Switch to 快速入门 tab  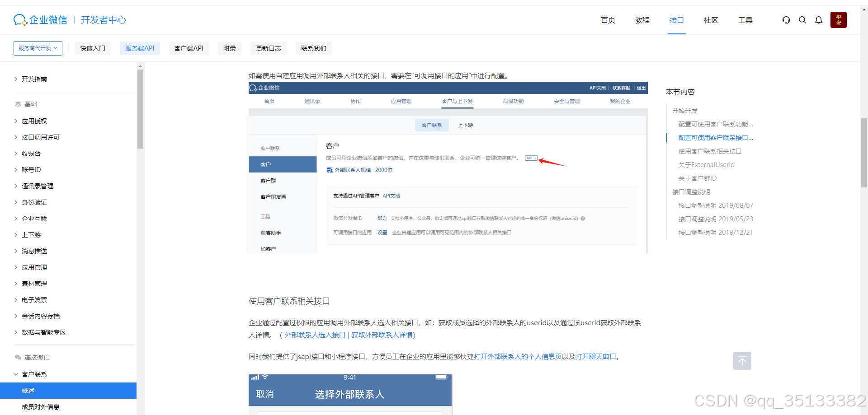(93, 48)
